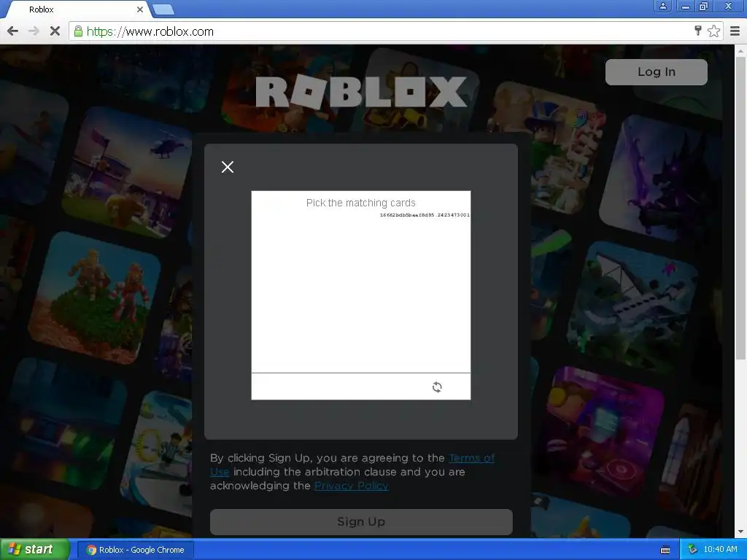Go back with browser back arrow
Image resolution: width=747 pixels, height=560 pixels.
[13, 31]
